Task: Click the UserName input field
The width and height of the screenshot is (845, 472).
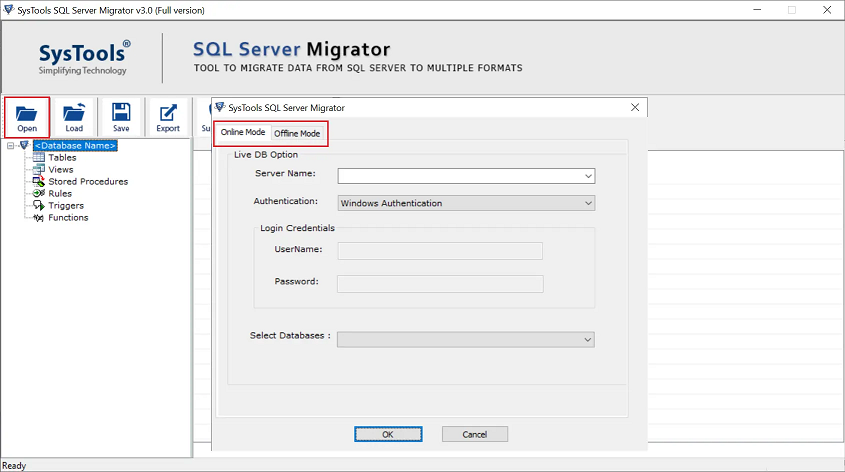Action: click(x=440, y=251)
